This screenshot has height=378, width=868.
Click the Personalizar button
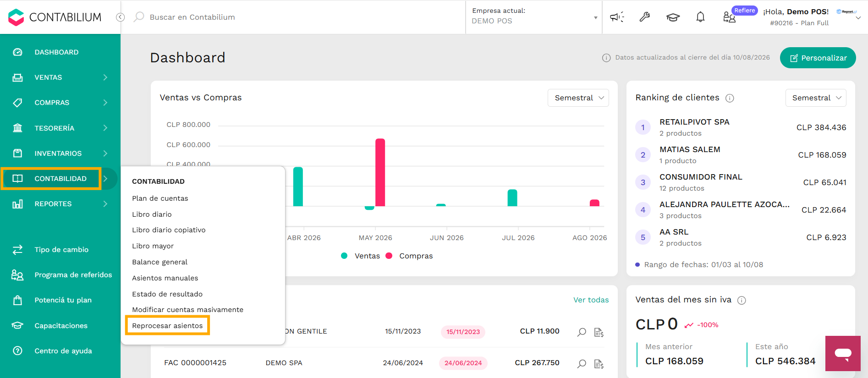coord(818,58)
